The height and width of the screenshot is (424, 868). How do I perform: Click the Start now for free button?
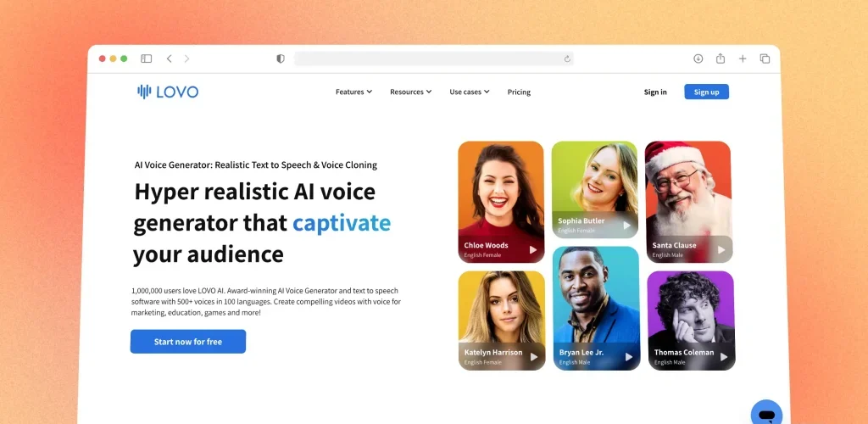point(188,342)
